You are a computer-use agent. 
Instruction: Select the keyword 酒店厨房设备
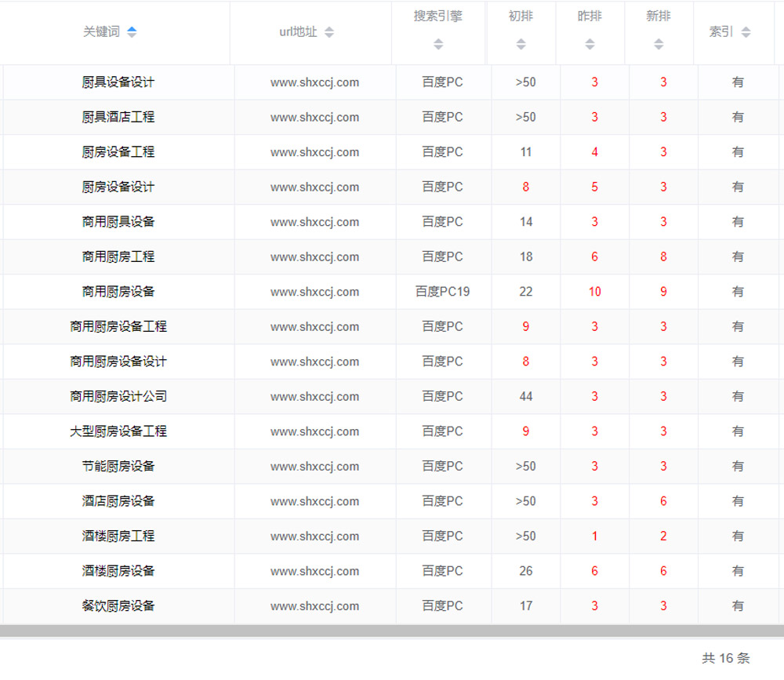[x=118, y=501]
